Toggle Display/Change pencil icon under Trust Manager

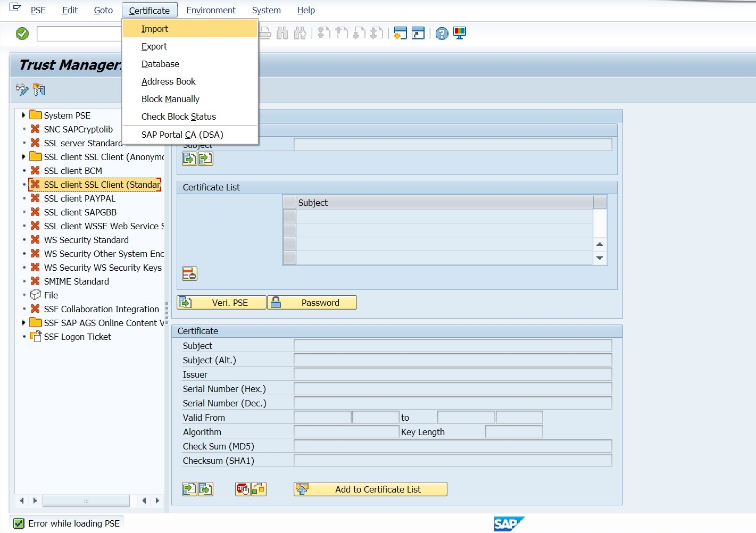pos(22,89)
